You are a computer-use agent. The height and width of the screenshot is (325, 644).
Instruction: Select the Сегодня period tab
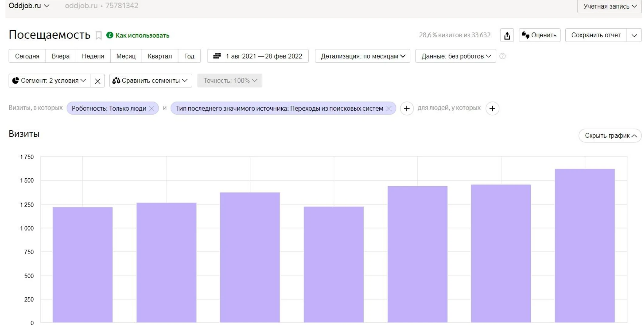(27, 56)
